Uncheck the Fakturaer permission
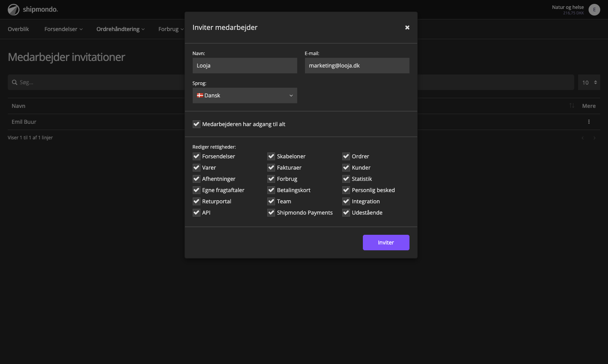Image resolution: width=608 pixels, height=364 pixels. 271,168
